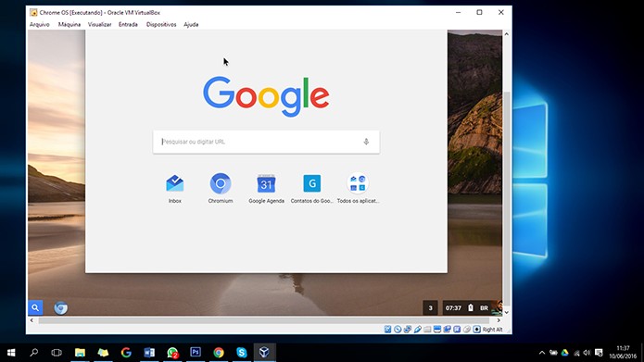Open WhatsApp with 2 notifications
Image resolution: width=644 pixels, height=362 pixels.
click(x=172, y=353)
